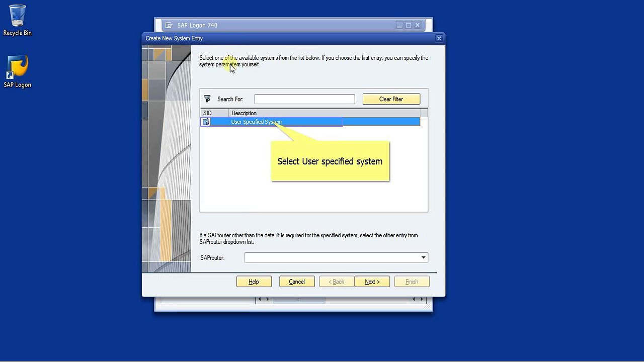Select the User Specified System entry
Image resolution: width=644 pixels, height=362 pixels.
click(x=310, y=122)
